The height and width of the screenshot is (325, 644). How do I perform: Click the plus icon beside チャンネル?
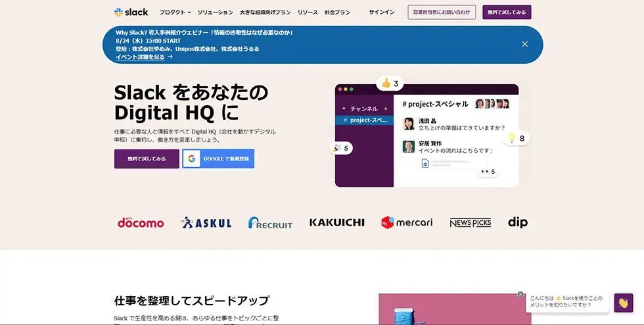point(385,109)
